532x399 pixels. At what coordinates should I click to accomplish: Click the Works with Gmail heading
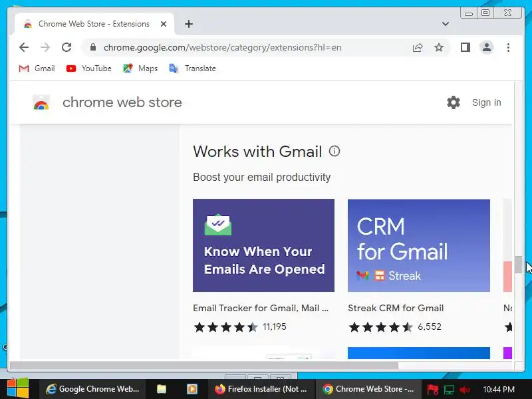(x=257, y=152)
